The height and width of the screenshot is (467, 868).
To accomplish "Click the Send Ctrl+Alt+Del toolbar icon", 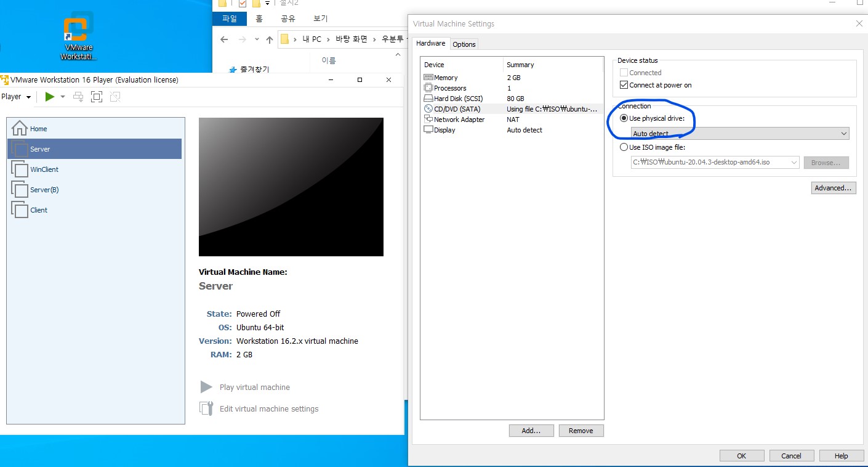I will click(x=78, y=97).
